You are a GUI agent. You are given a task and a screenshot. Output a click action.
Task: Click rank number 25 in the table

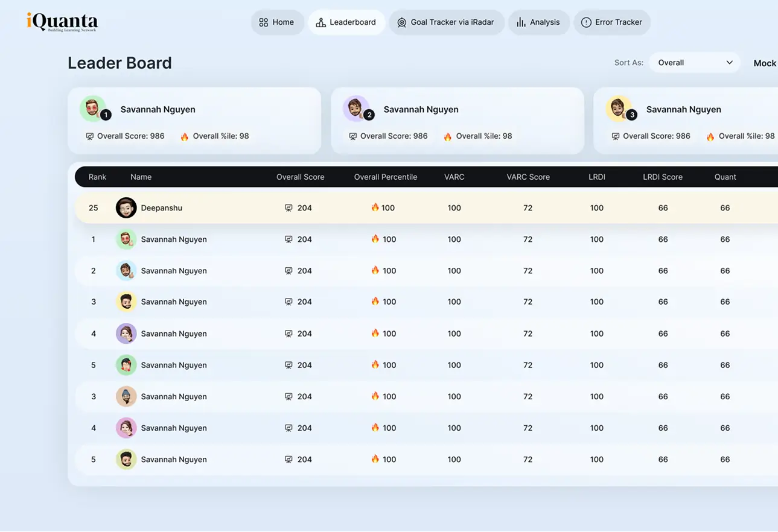click(x=94, y=208)
